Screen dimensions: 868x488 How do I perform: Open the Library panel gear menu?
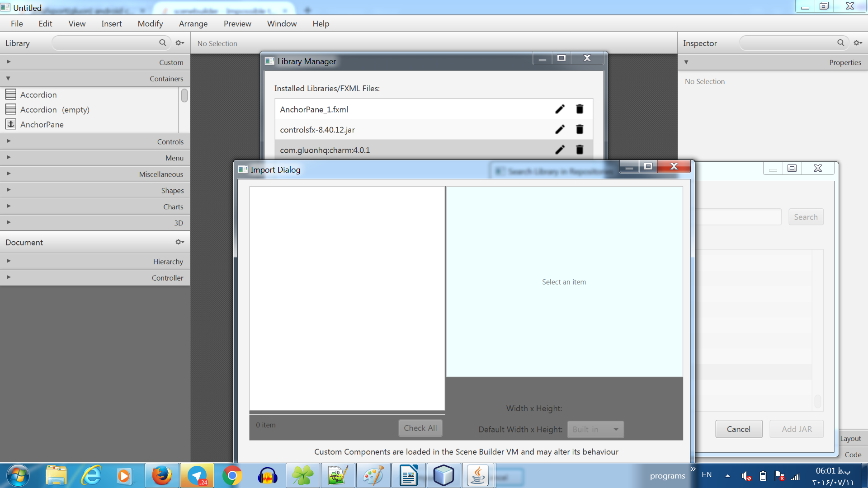[x=180, y=43]
